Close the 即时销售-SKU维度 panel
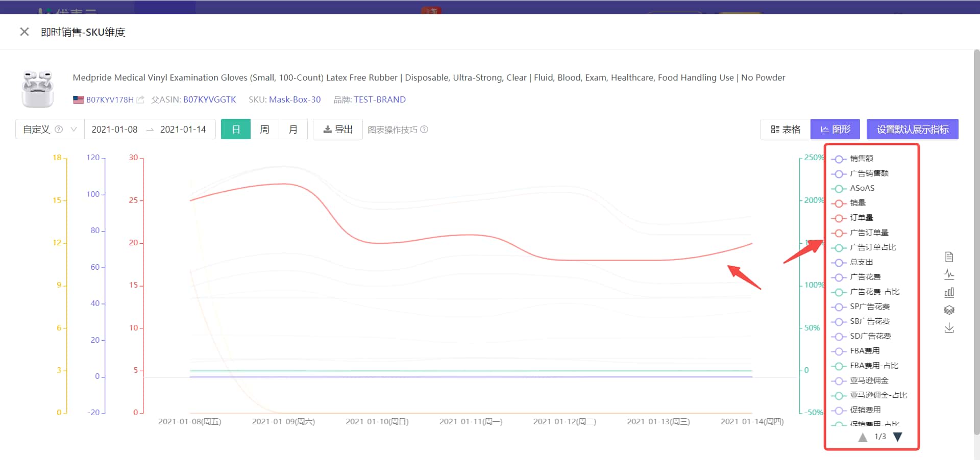Screen dimensions: 980x460 (x=24, y=32)
